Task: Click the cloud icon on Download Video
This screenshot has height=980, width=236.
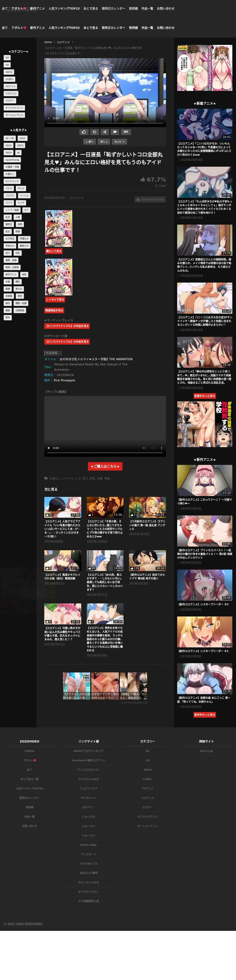Action: click(138, 199)
